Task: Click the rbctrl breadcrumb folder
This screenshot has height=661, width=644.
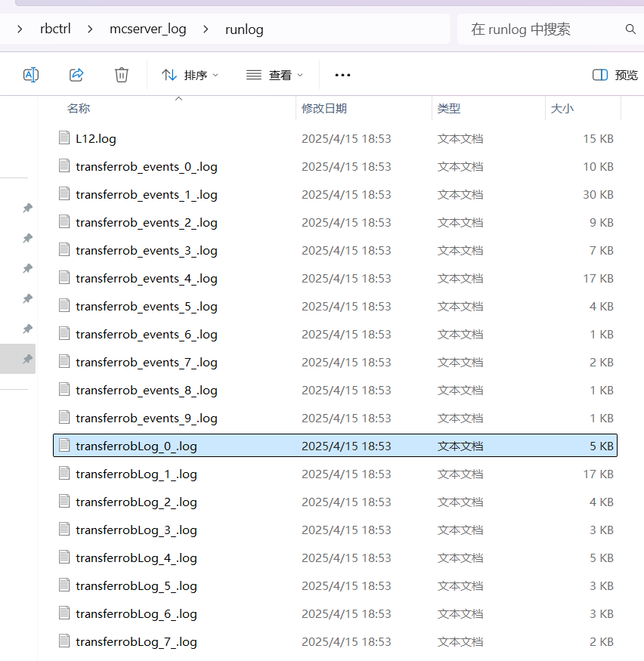Action: point(54,29)
